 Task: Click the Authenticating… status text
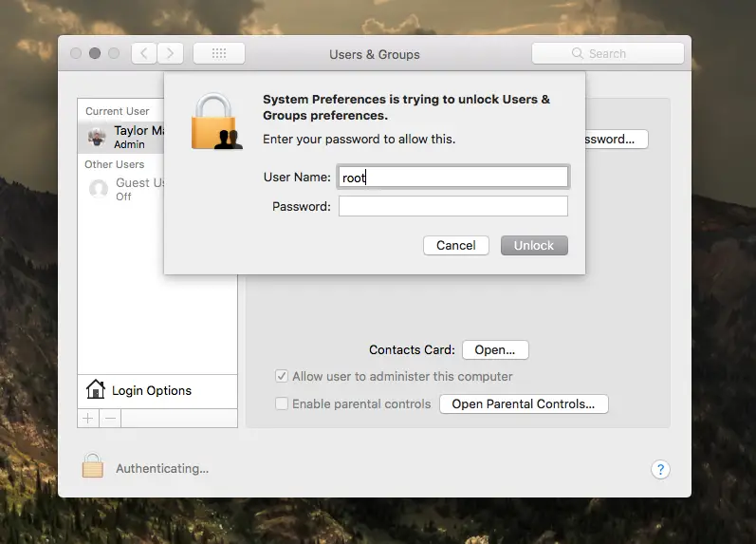point(162,469)
